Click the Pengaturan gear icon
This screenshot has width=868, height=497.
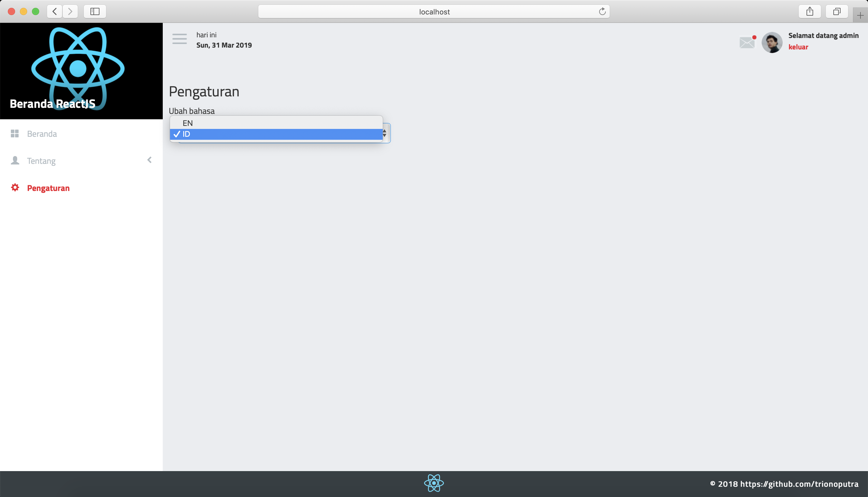[x=15, y=188]
